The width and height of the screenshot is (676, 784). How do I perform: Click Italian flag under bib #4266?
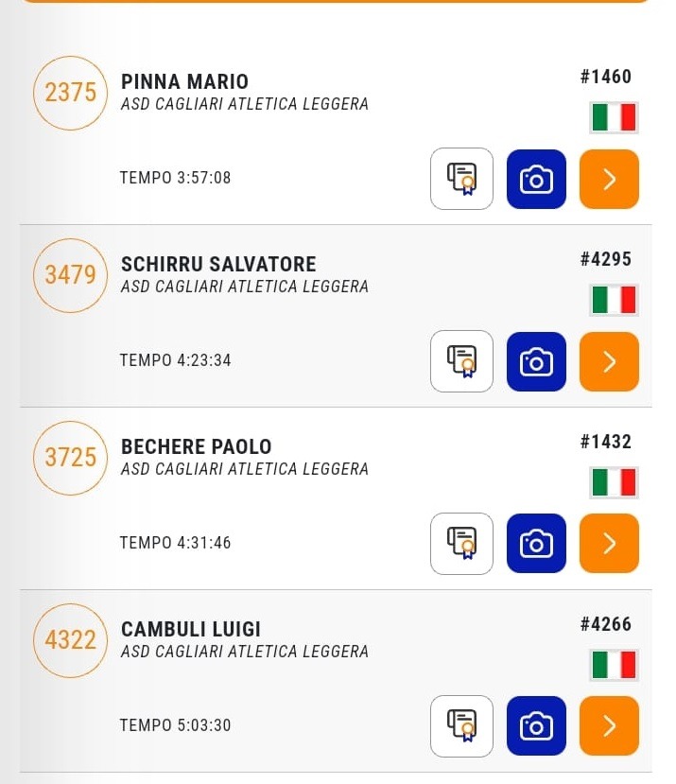614,665
